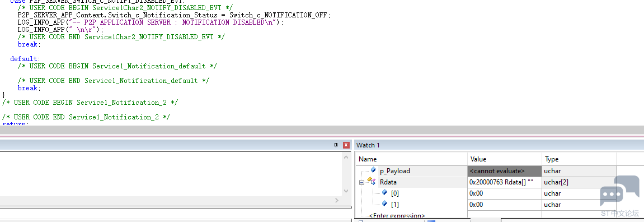This screenshot has width=644, height=222.
Task: Click the scroll-down arrow in left panel
Action: [346, 192]
